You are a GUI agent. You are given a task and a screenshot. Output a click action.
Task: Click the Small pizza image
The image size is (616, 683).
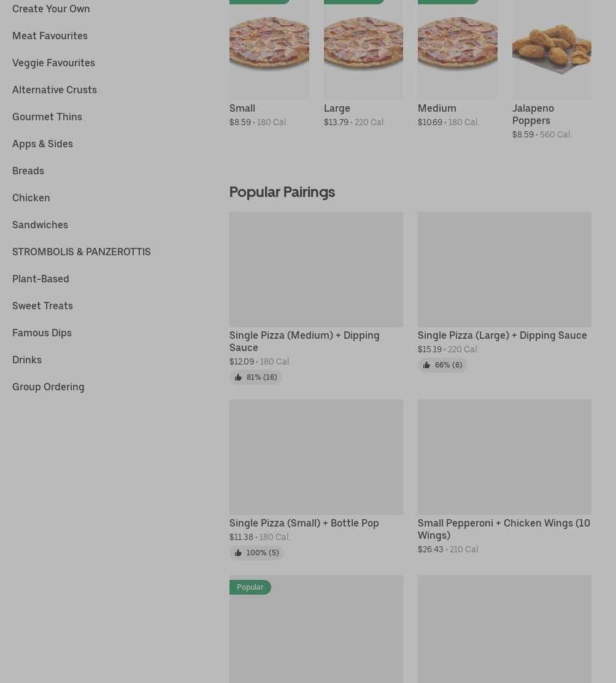tap(269, 49)
